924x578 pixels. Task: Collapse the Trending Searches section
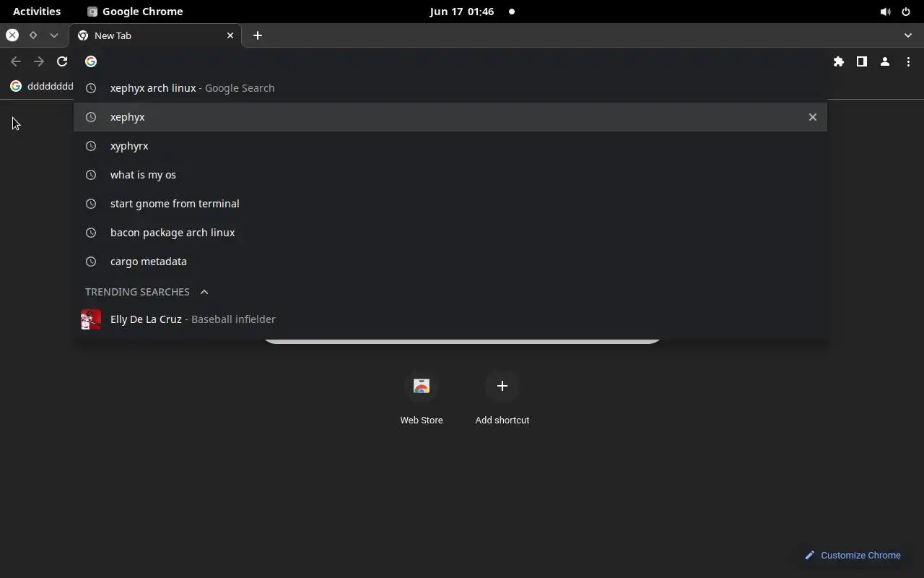(204, 292)
